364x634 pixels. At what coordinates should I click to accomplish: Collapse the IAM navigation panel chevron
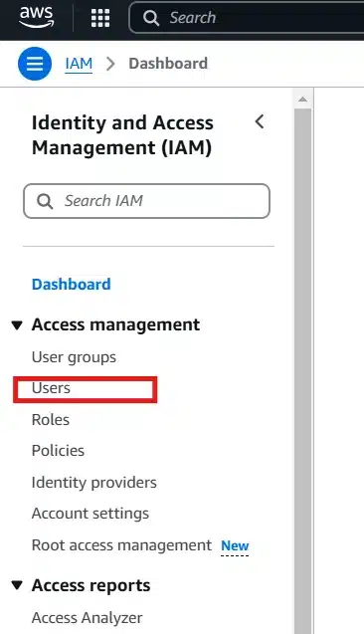260,121
